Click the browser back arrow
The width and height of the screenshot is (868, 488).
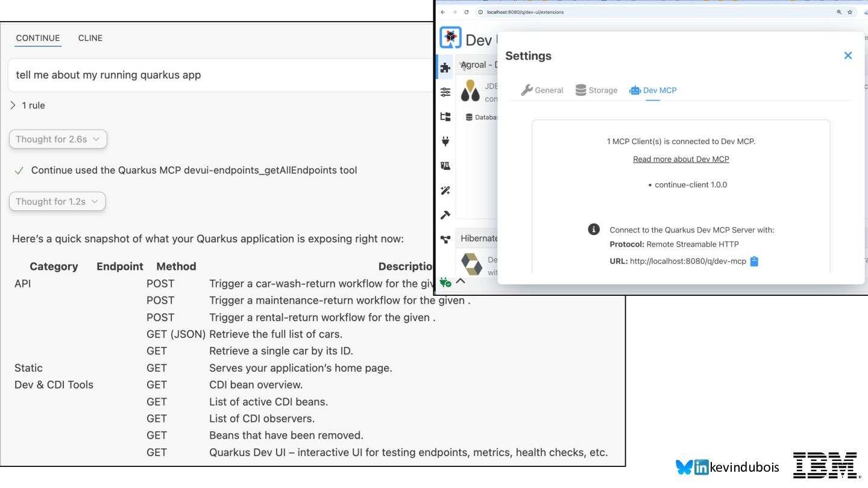(443, 12)
